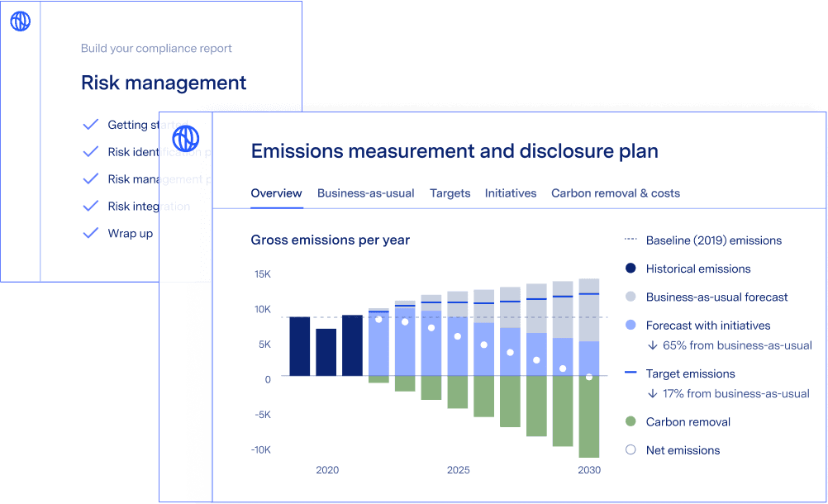Go to Carbon removal & costs tab
This screenshot has height=504, width=828.
pyautogui.click(x=616, y=193)
